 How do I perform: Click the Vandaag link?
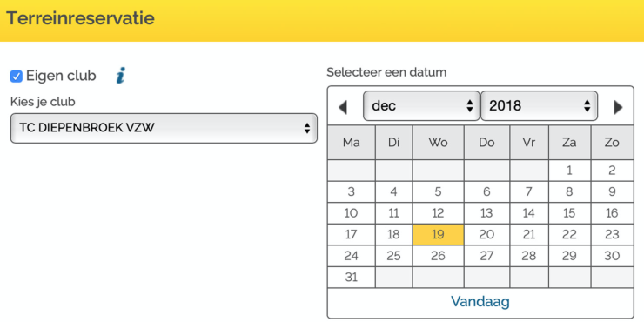(480, 301)
